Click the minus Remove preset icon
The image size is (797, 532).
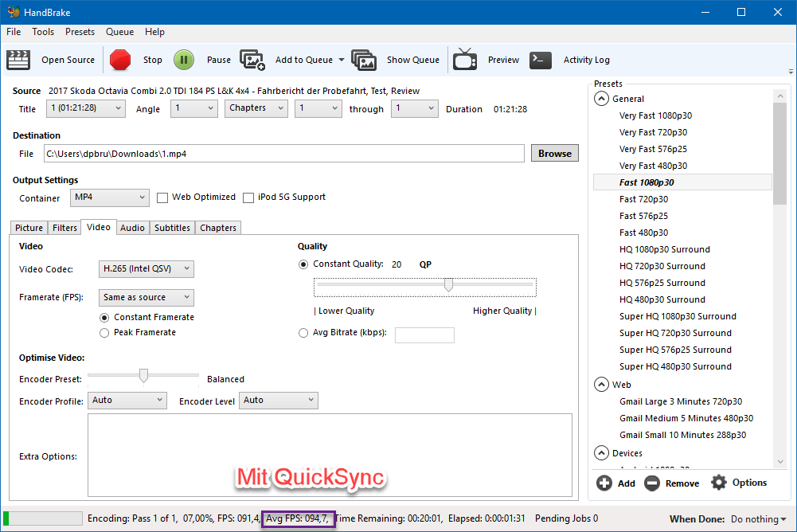(652, 483)
